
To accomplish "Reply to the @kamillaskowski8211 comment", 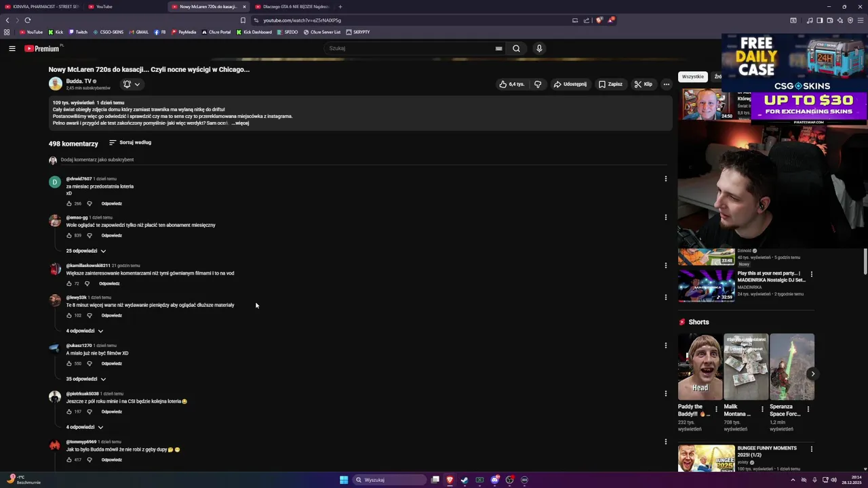I will point(109,283).
